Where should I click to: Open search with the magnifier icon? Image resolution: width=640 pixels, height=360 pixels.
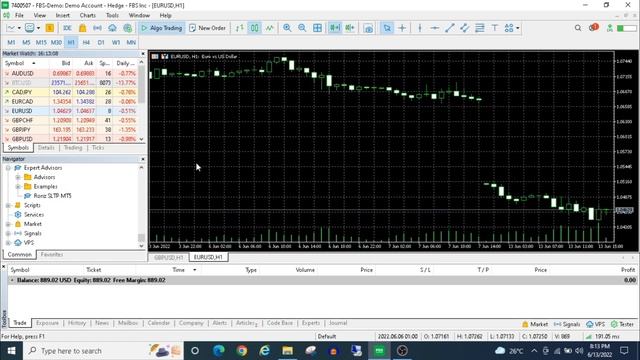578,28
